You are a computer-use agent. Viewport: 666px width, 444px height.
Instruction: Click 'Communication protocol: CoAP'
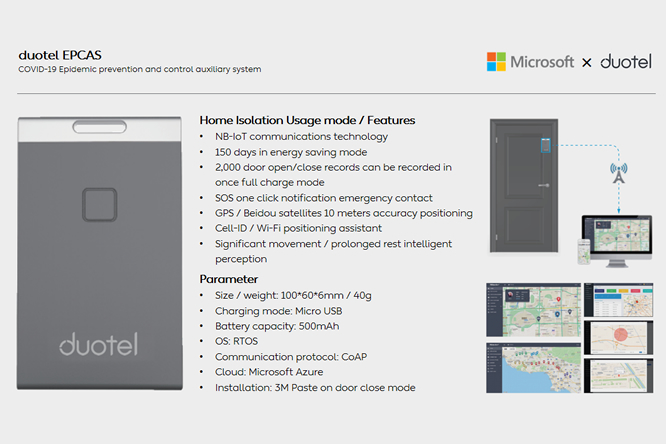click(291, 357)
